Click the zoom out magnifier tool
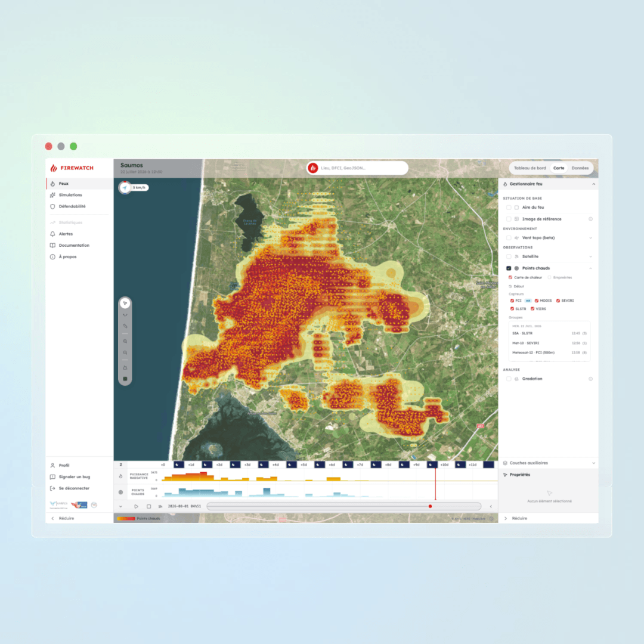The width and height of the screenshot is (644, 644). pyautogui.click(x=125, y=353)
